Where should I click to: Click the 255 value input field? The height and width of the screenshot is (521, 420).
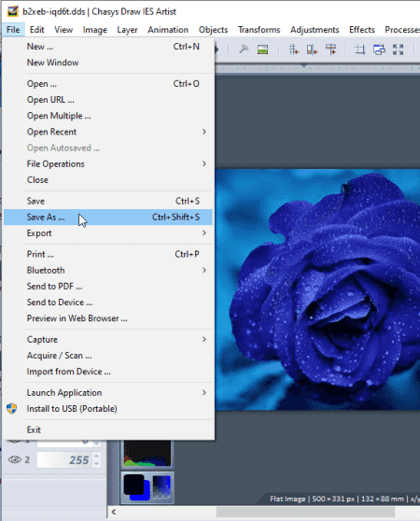(64, 460)
